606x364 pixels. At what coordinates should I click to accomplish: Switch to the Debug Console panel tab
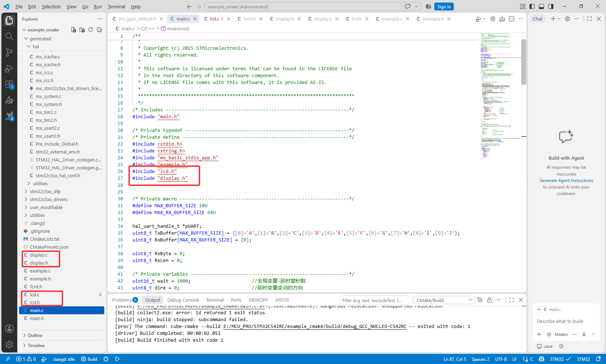coord(183,300)
